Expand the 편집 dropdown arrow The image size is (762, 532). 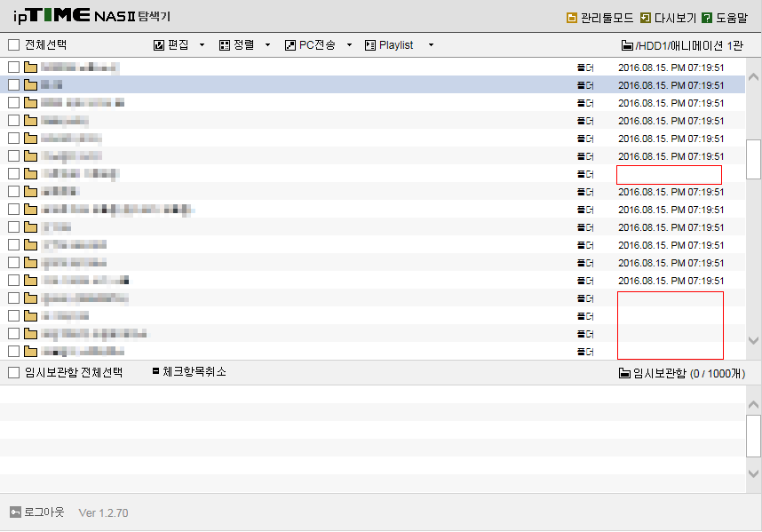click(x=202, y=45)
